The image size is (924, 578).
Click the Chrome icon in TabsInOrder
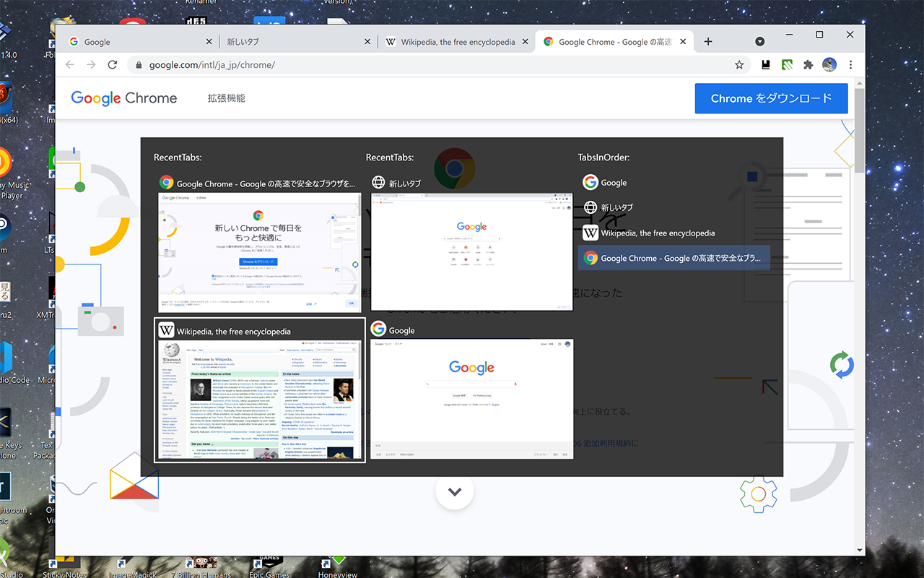point(590,258)
